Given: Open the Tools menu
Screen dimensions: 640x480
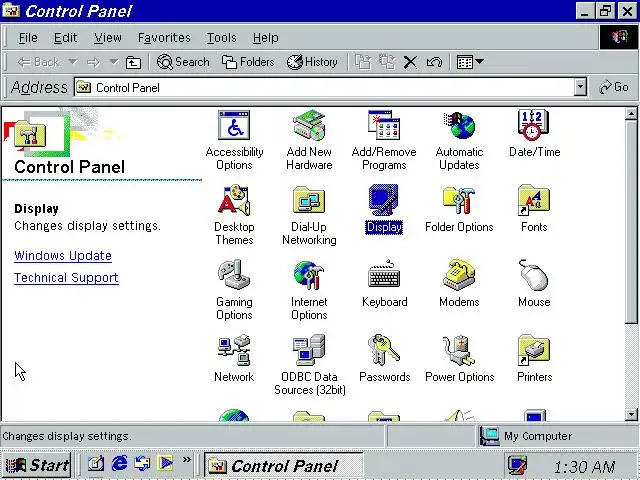Looking at the screenshot, I should tap(221, 38).
